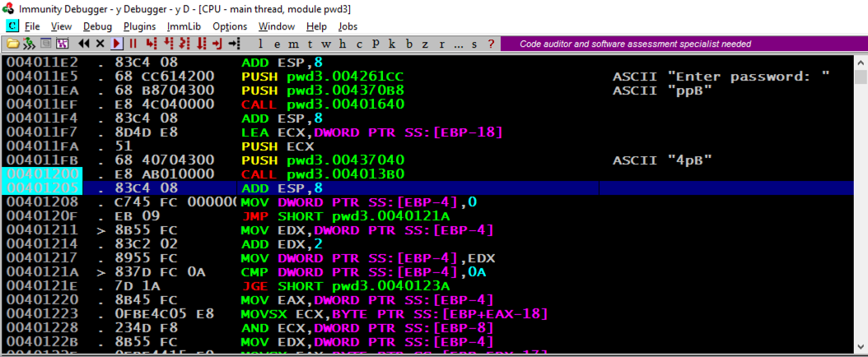The image size is (868, 357).
Task: Click the disassembly vertical scrollbar thumb
Action: point(861,76)
